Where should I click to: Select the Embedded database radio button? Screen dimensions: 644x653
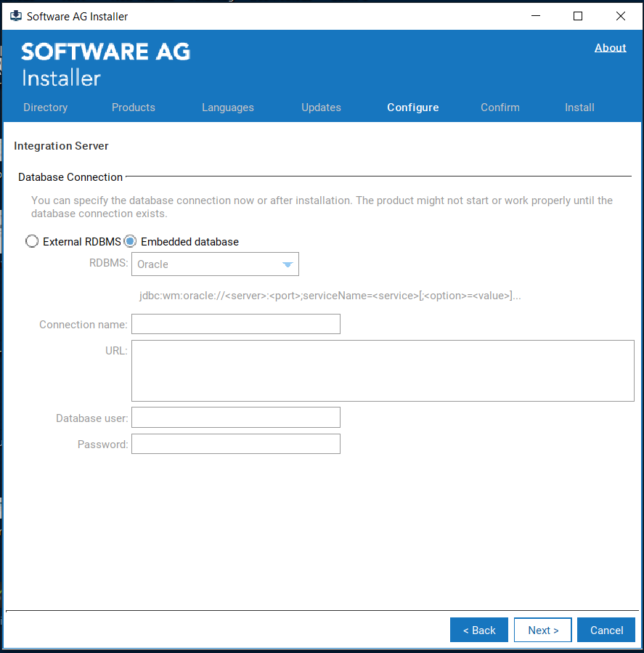tap(130, 240)
